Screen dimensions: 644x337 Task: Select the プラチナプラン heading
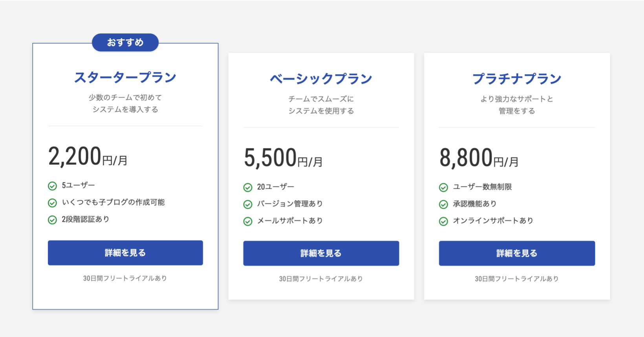[x=517, y=79]
